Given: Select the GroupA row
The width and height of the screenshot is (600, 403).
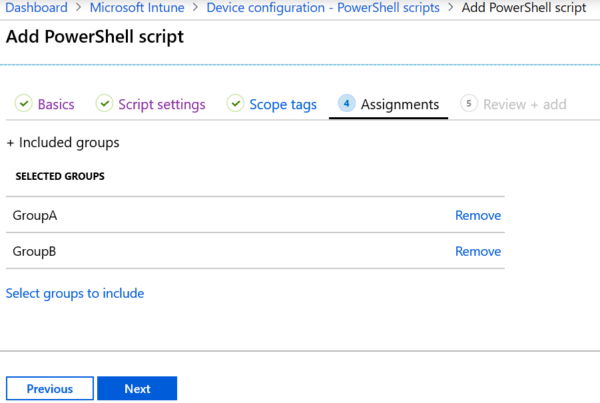Looking at the screenshot, I should [200, 215].
